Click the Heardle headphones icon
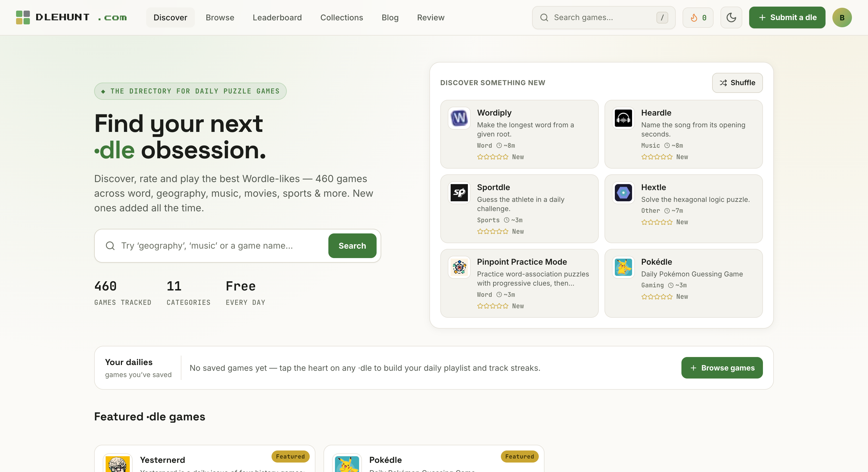 click(x=623, y=118)
